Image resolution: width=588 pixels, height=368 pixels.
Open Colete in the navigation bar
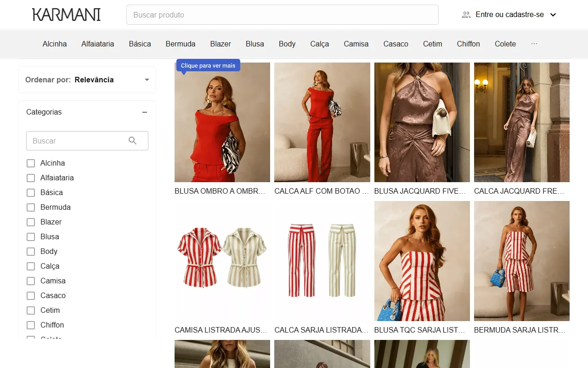pos(505,44)
